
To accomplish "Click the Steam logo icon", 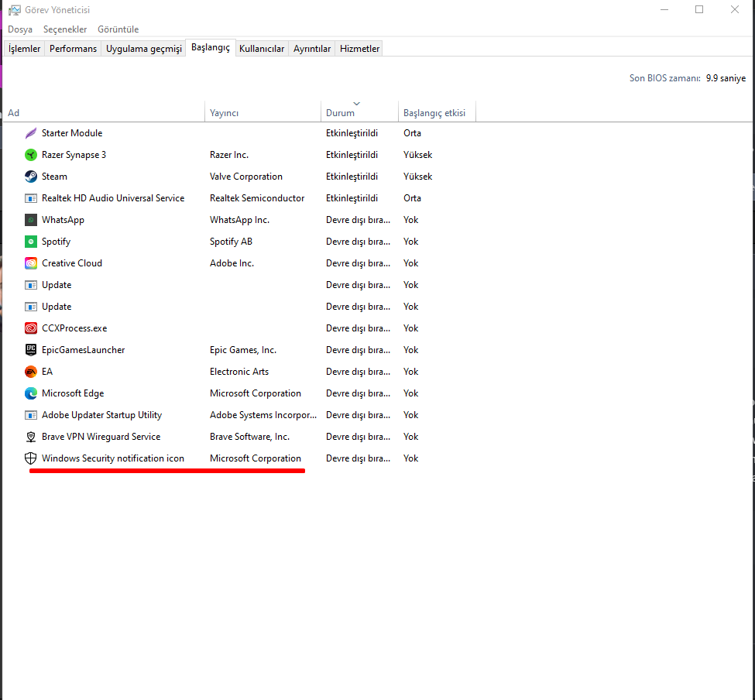I will (x=31, y=177).
